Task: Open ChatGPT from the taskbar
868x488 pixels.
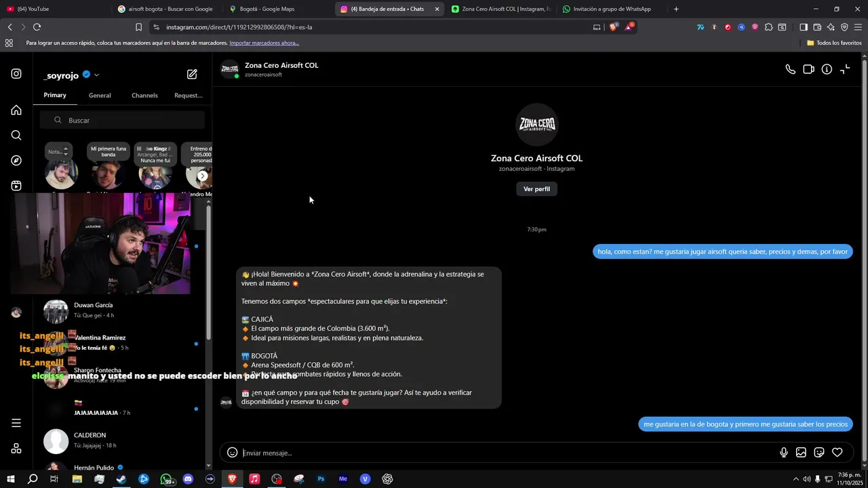Action: click(x=387, y=479)
